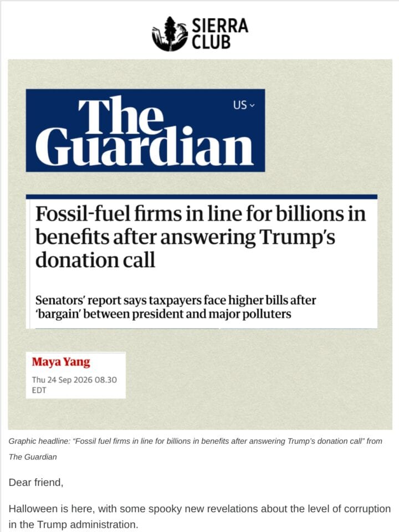Click 'The Guardian' in the italic caption
The width and height of the screenshot is (399, 532).
click(33, 457)
